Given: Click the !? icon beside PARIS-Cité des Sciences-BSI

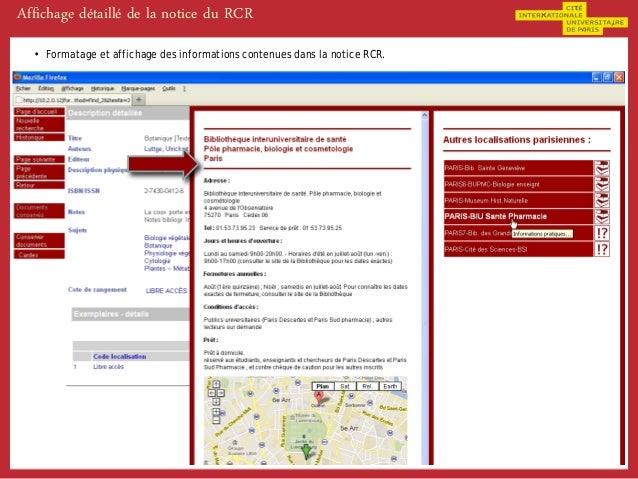Looking at the screenshot, I should pos(602,249).
